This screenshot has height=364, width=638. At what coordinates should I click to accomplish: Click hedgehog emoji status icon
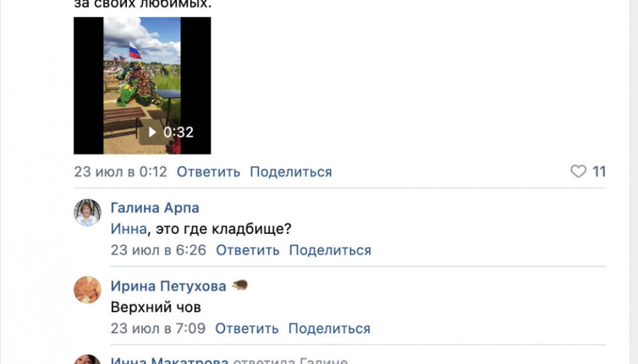(240, 286)
